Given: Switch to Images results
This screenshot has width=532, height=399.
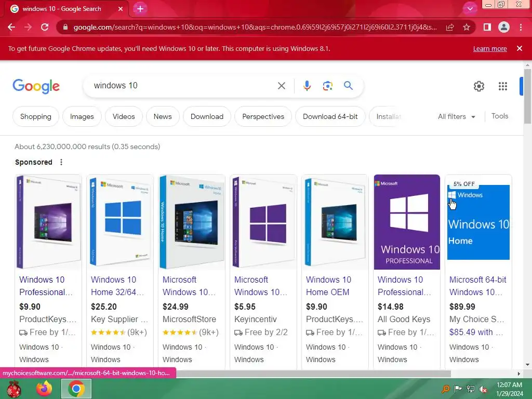Looking at the screenshot, I should point(82,116).
